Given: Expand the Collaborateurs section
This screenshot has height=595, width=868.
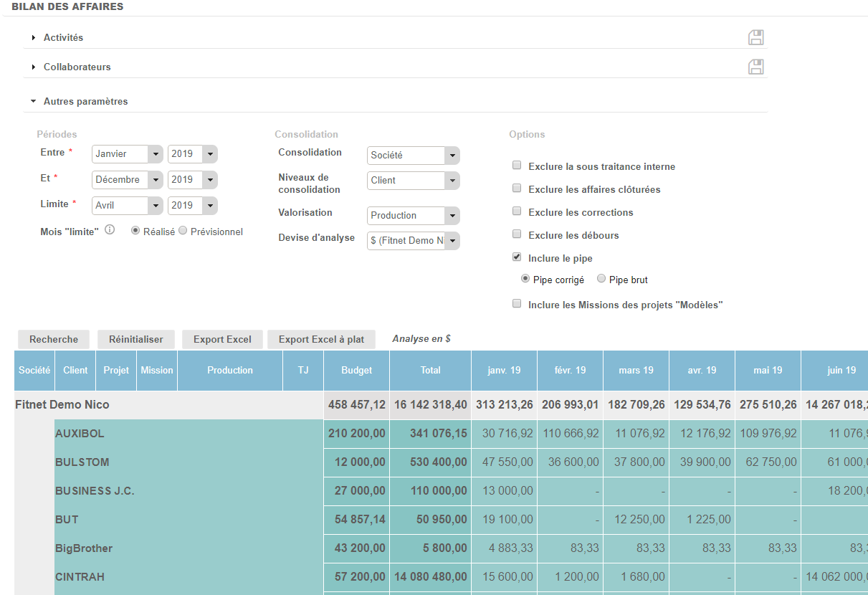Looking at the screenshot, I should click(77, 67).
